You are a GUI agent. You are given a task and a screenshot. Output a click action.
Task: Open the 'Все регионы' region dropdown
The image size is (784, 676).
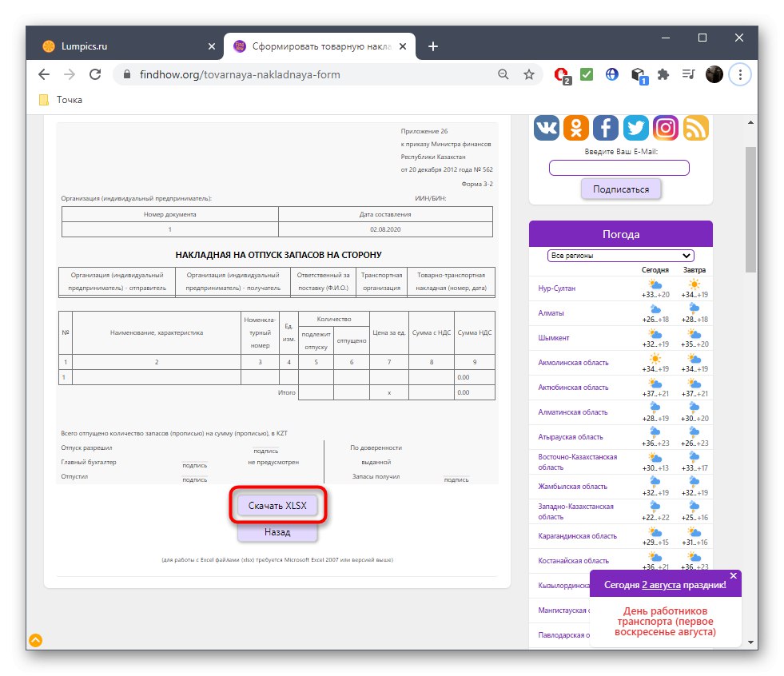pos(620,255)
